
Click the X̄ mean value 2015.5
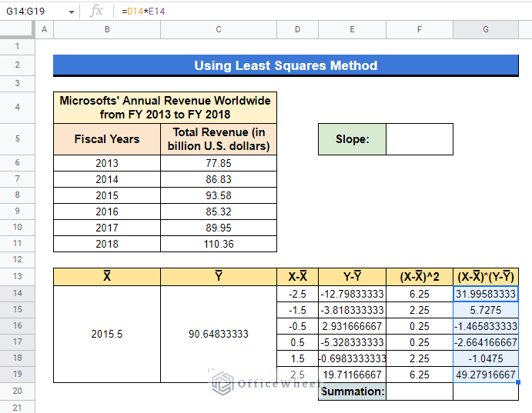click(x=107, y=334)
